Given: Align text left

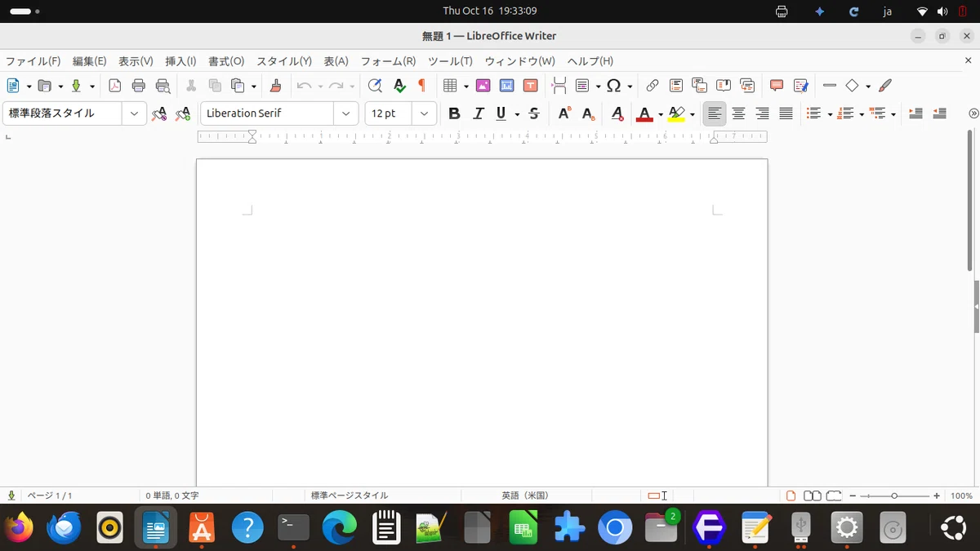Looking at the screenshot, I should [715, 113].
